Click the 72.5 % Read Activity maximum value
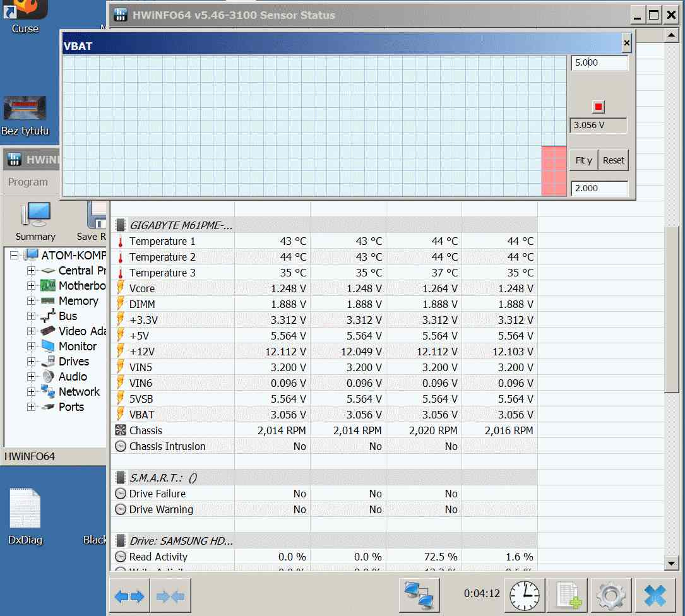Image resolution: width=685 pixels, height=616 pixels. click(x=441, y=557)
